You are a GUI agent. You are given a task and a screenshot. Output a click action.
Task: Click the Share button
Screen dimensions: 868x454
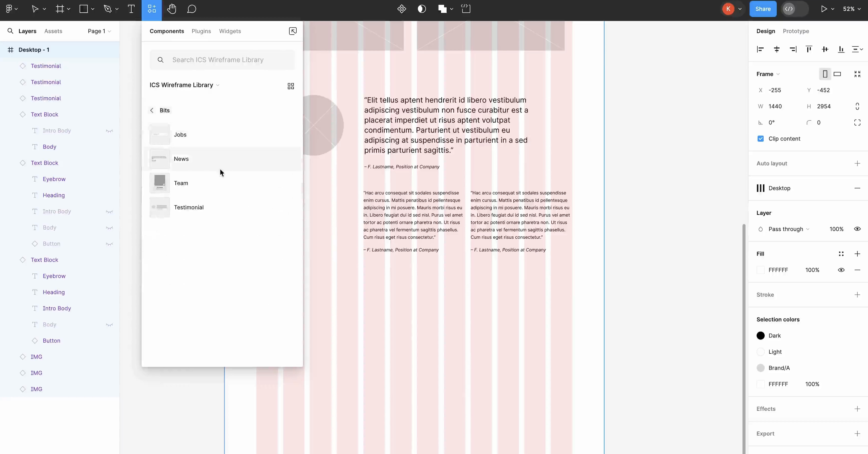763,9
